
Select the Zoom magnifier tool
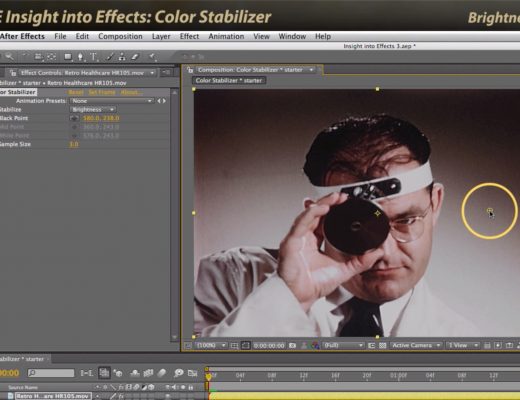[x=9, y=57]
